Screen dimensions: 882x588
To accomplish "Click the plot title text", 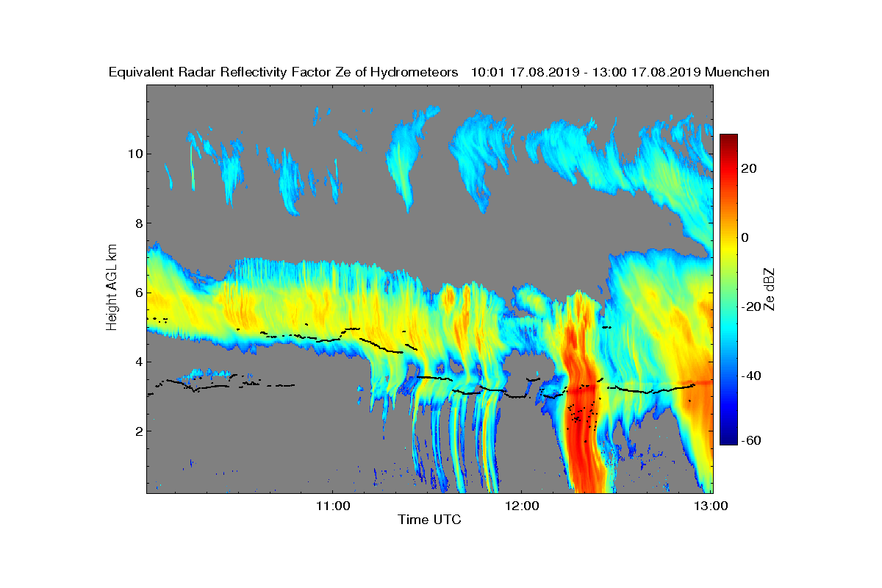I will pyautogui.click(x=439, y=72).
